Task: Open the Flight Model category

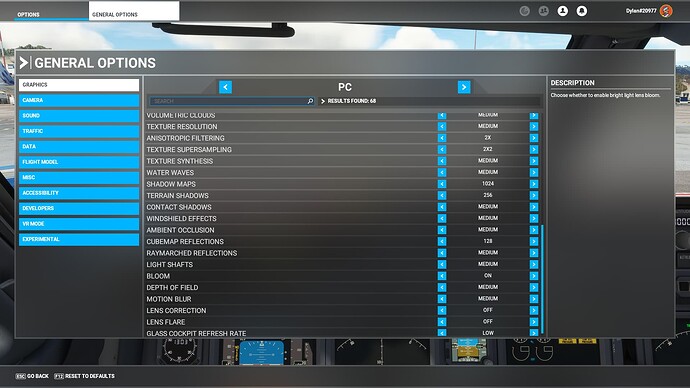Action: point(79,162)
